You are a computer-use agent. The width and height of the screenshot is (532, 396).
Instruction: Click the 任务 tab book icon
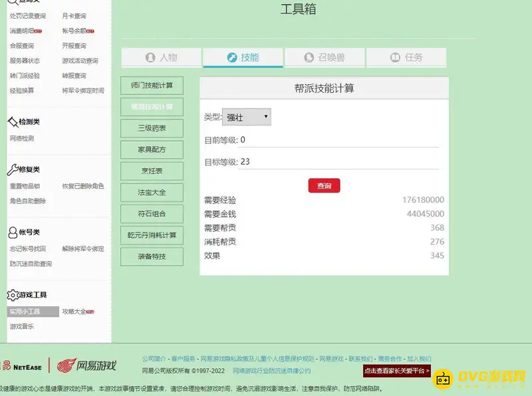(395, 57)
